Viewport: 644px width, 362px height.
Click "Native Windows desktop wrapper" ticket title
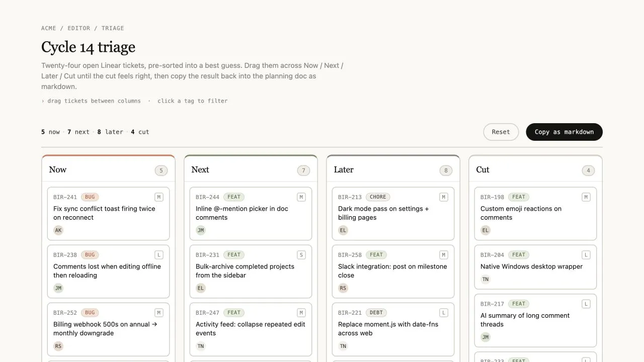(x=531, y=266)
